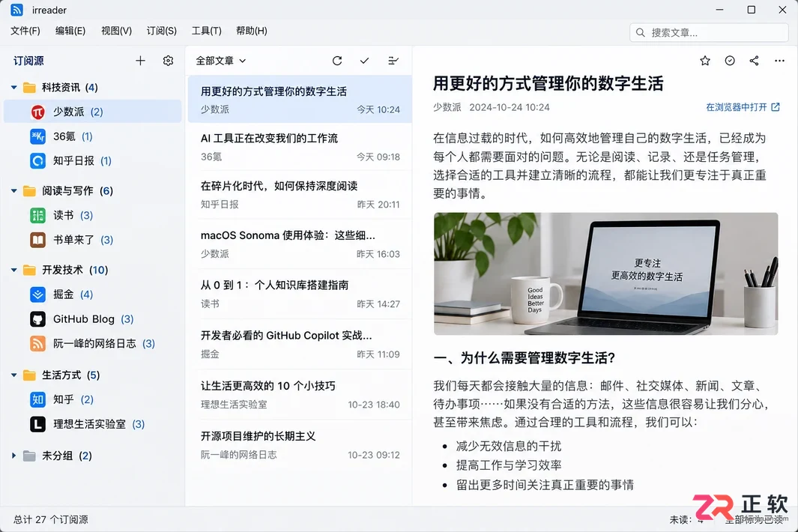Mark all articles read with checkmark icon

tap(364, 61)
